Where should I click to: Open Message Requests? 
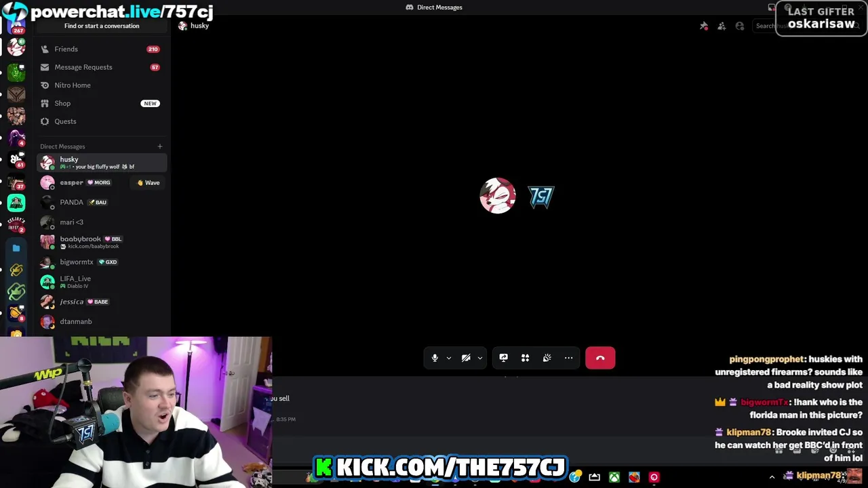tap(102, 67)
